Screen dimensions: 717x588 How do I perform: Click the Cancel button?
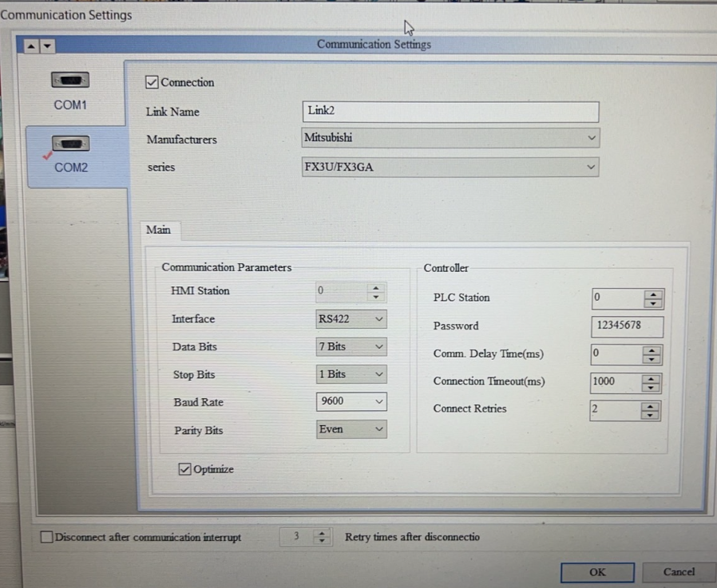click(679, 571)
